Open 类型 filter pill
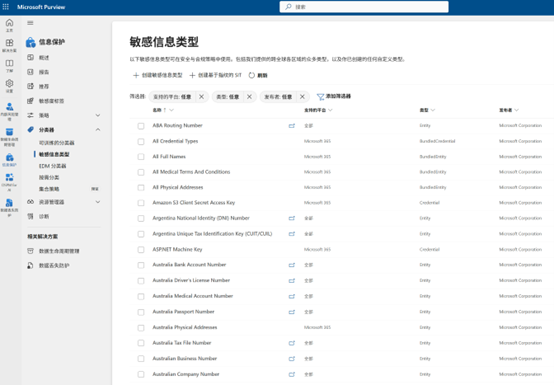The height and width of the screenshot is (385, 554). (228, 97)
